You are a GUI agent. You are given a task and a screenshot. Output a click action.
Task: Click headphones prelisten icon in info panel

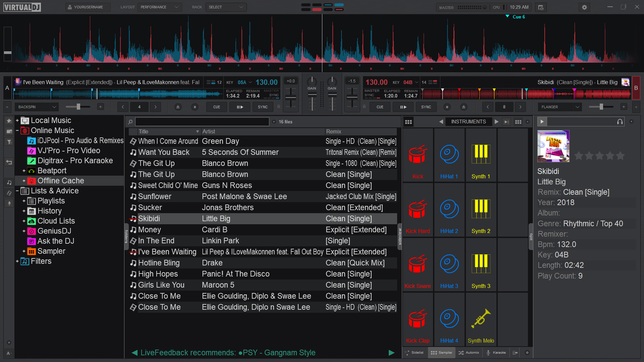(620, 122)
